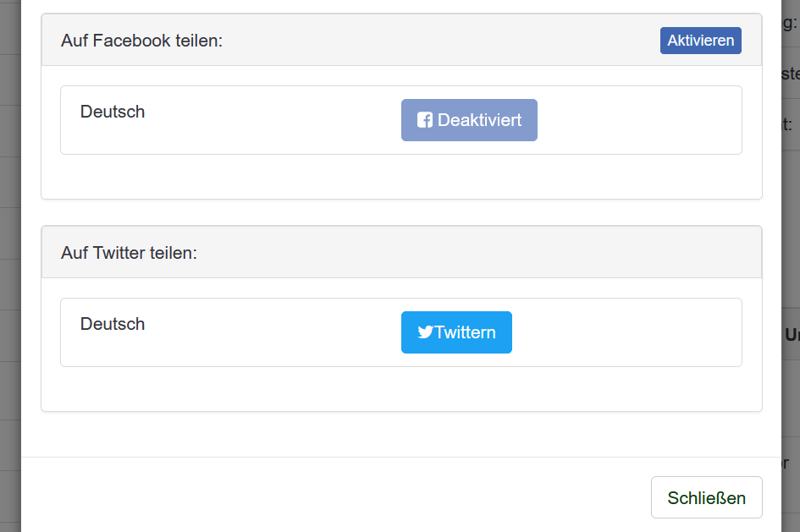
Task: Click the Facebook logo icon in Deaktiviert button
Action: [425, 120]
